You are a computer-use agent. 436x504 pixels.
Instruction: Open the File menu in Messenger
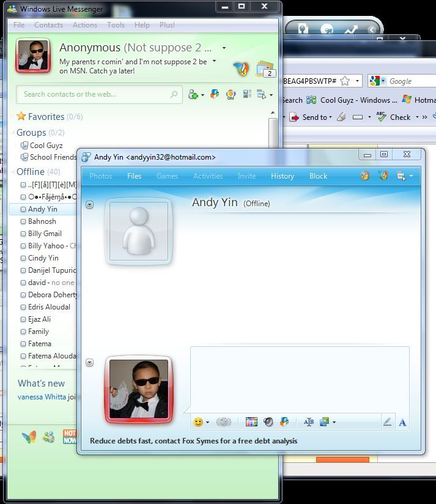point(19,25)
